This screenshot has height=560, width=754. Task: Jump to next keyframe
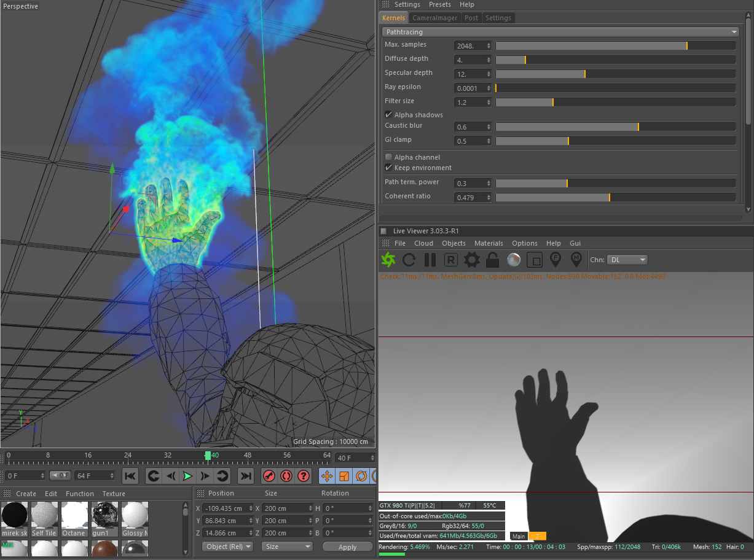click(x=222, y=476)
